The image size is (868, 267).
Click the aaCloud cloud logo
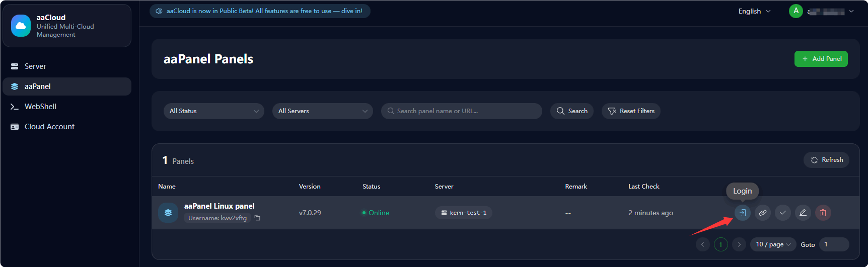(x=21, y=26)
